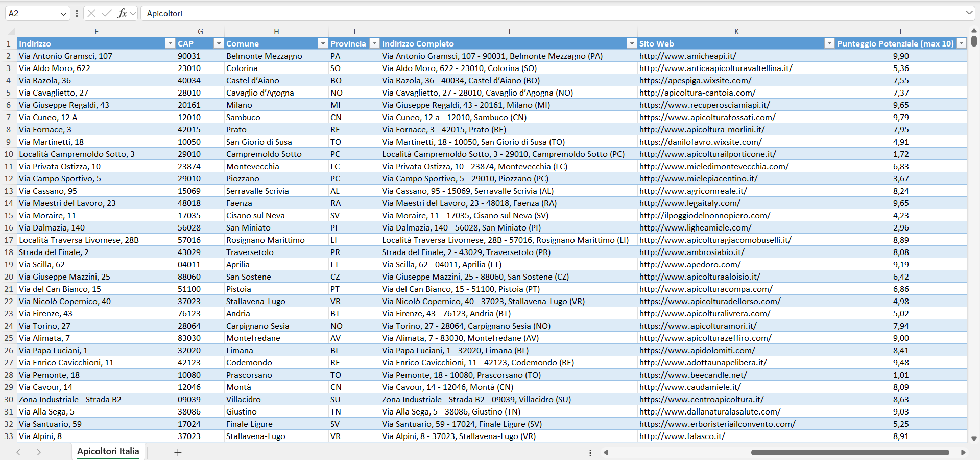Click the formula bar text Apicoltori

point(164,13)
